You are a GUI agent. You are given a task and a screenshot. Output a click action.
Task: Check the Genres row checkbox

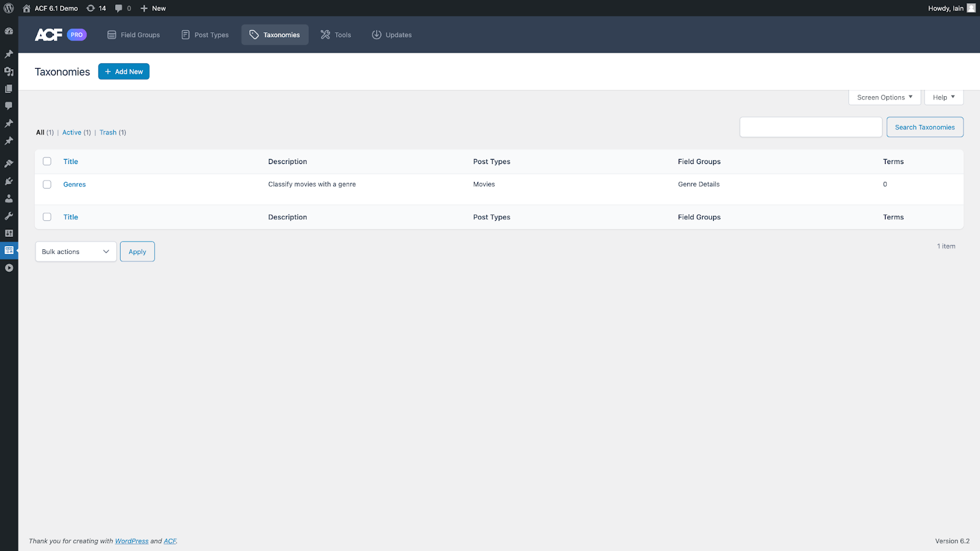click(47, 184)
